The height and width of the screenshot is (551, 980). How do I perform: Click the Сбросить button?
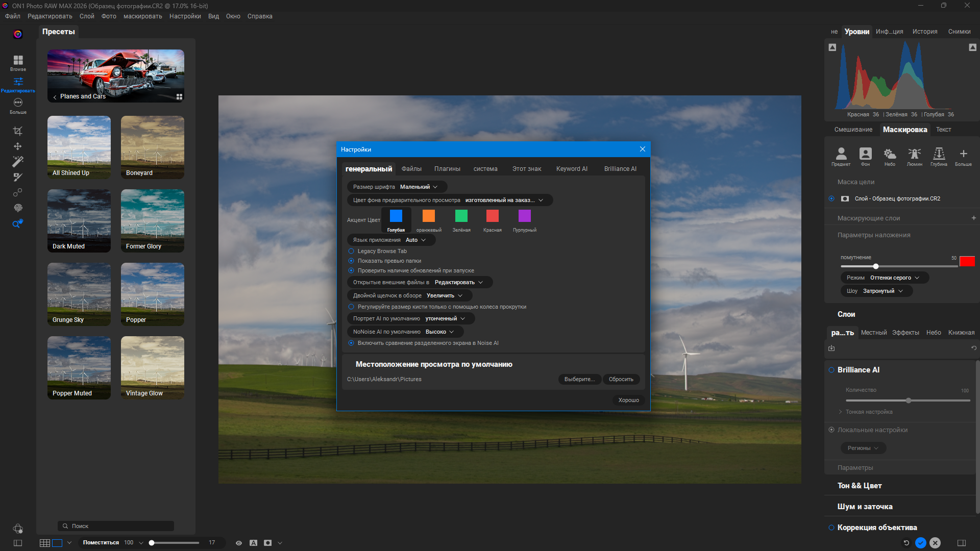(621, 379)
